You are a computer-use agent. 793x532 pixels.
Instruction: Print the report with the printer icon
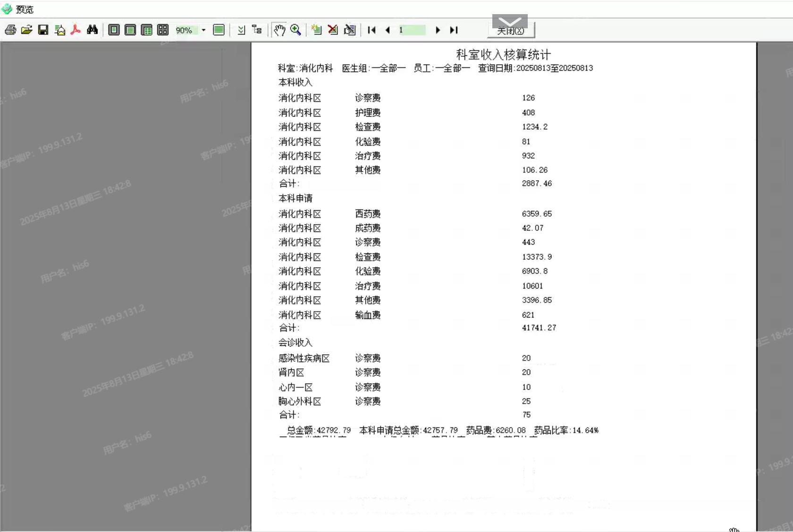pyautogui.click(x=10, y=30)
